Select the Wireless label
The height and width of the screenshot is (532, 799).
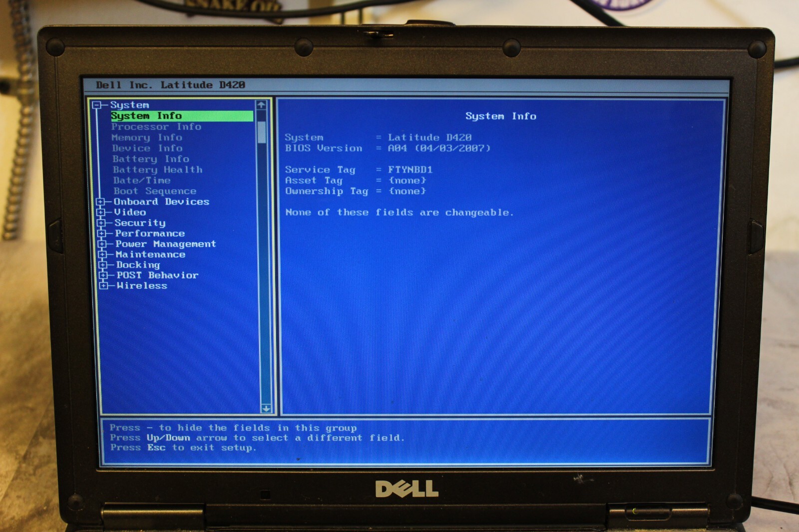click(x=142, y=286)
